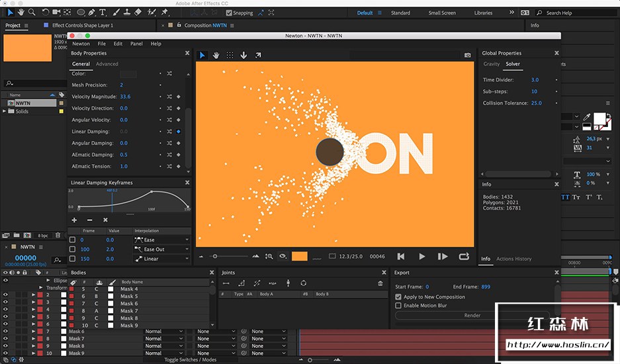
Task: Toggle Newton preview eye icon
Action: 283,256
